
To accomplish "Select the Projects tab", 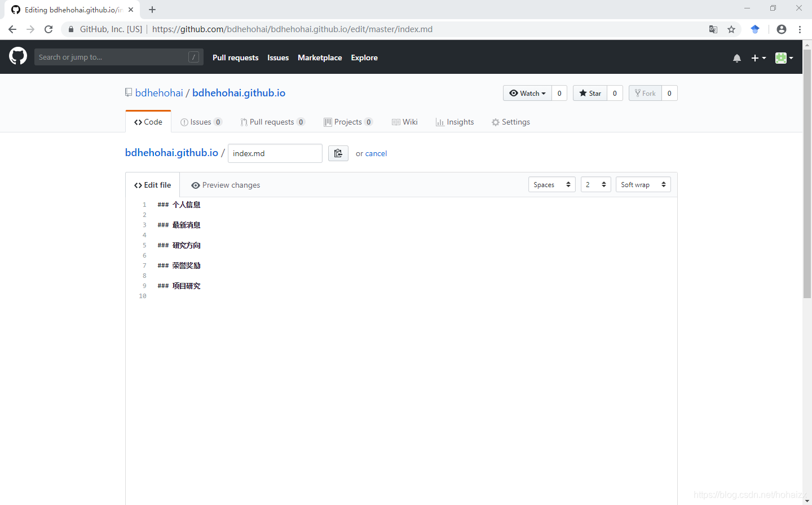I will pyautogui.click(x=348, y=122).
